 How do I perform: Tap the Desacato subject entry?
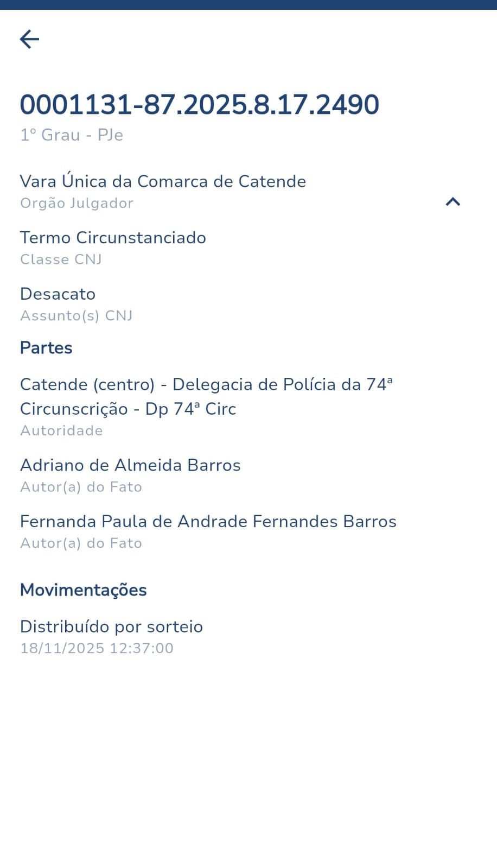58,294
